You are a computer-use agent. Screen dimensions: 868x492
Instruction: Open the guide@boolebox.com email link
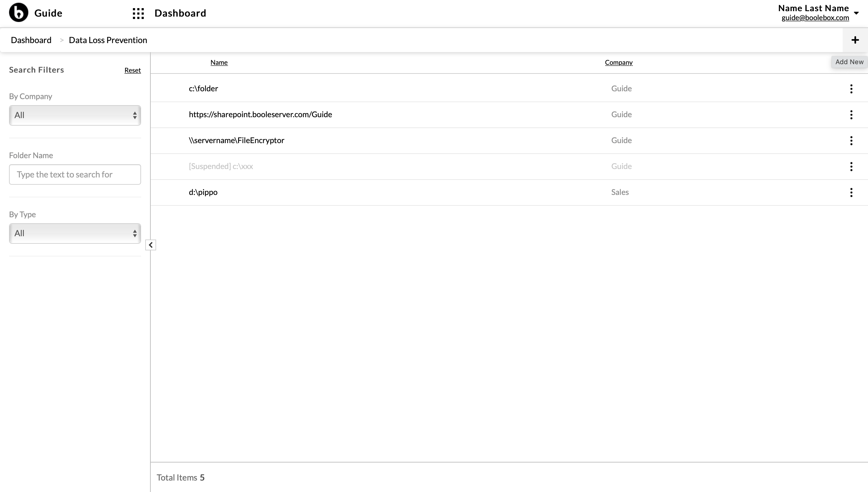pos(815,17)
